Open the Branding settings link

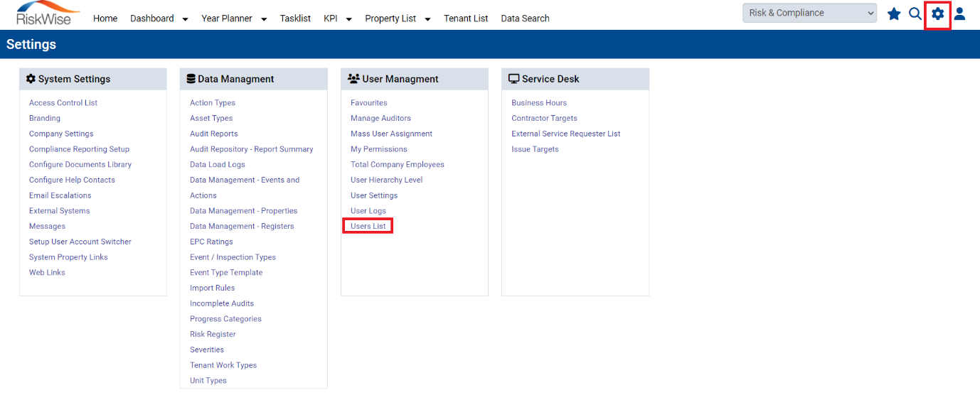tap(45, 119)
